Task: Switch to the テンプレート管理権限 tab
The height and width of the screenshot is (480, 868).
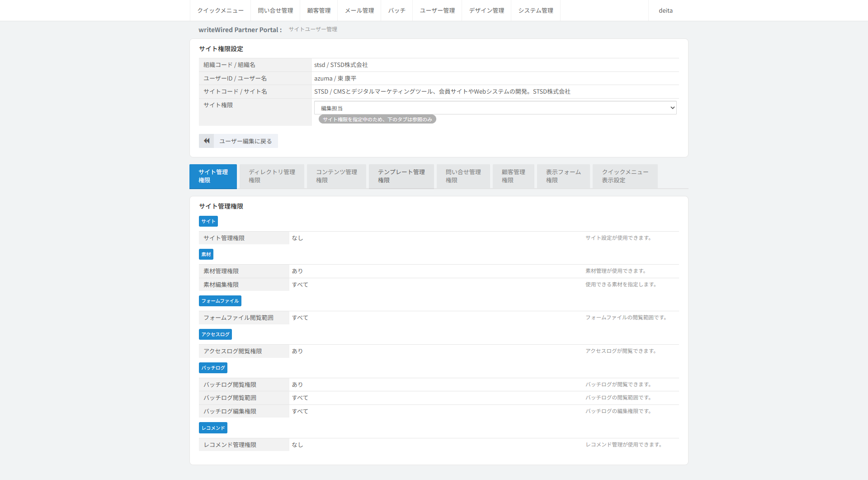Action: [401, 176]
